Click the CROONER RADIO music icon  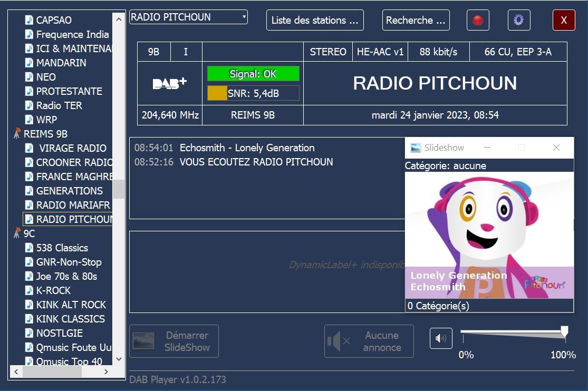[x=29, y=162]
